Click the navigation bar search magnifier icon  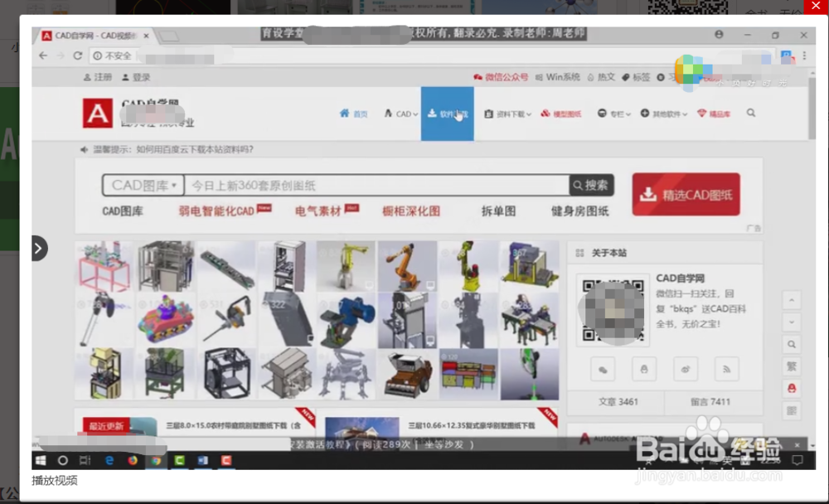point(751,114)
